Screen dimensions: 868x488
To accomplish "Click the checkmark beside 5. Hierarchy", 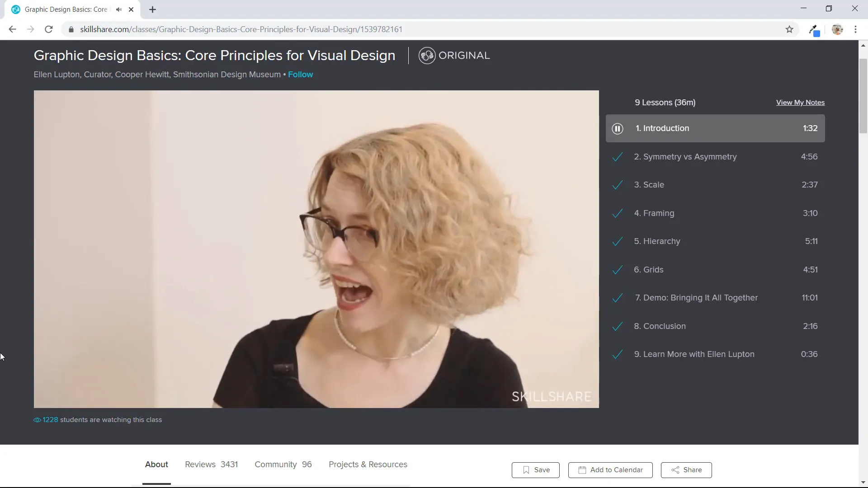I will tap(618, 241).
